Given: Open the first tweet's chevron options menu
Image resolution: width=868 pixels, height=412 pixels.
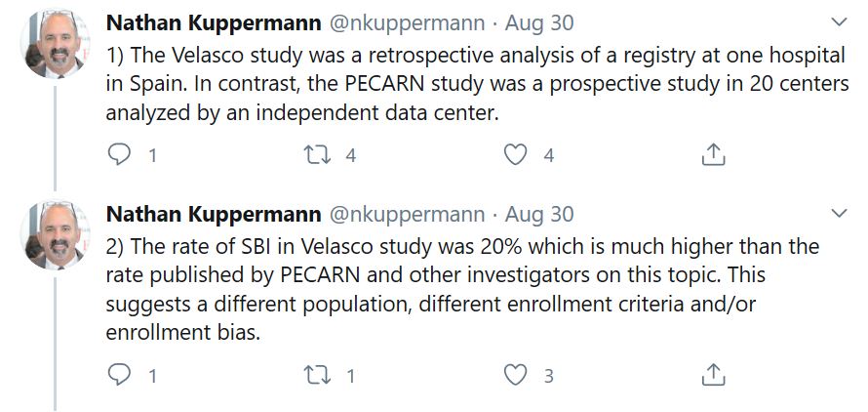Looking at the screenshot, I should [x=840, y=22].
